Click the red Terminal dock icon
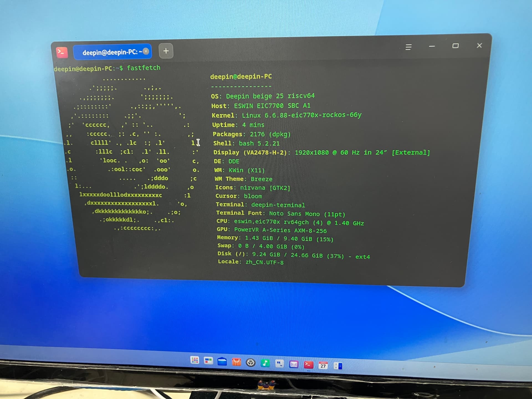Image resolution: width=532 pixels, height=399 pixels. (308, 365)
